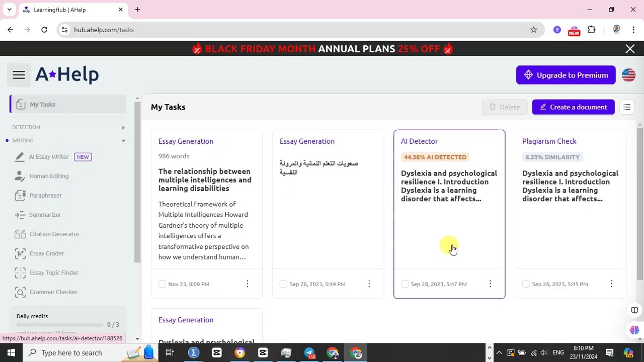Go back in browser history
644x362 pixels.
pyautogui.click(x=11, y=30)
